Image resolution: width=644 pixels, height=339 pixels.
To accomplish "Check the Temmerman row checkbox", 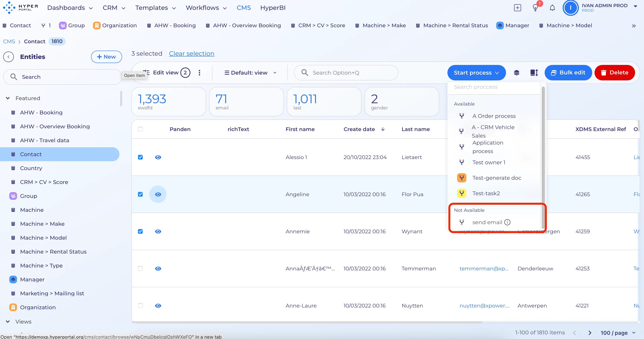I will click(x=140, y=268).
